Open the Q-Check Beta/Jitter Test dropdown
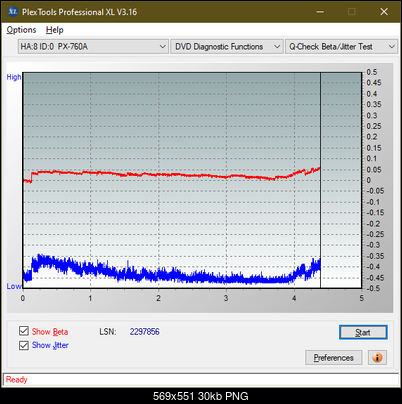 [341, 47]
